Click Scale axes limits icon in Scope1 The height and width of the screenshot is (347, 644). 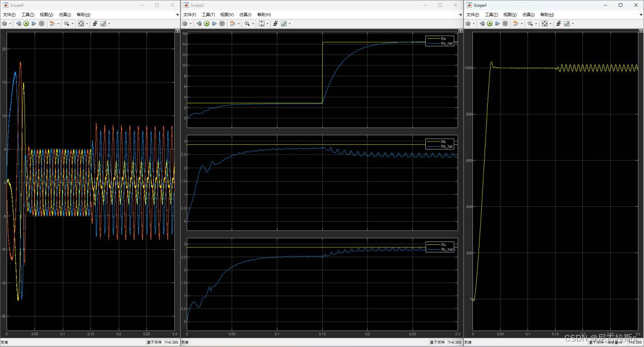[x=545, y=24]
